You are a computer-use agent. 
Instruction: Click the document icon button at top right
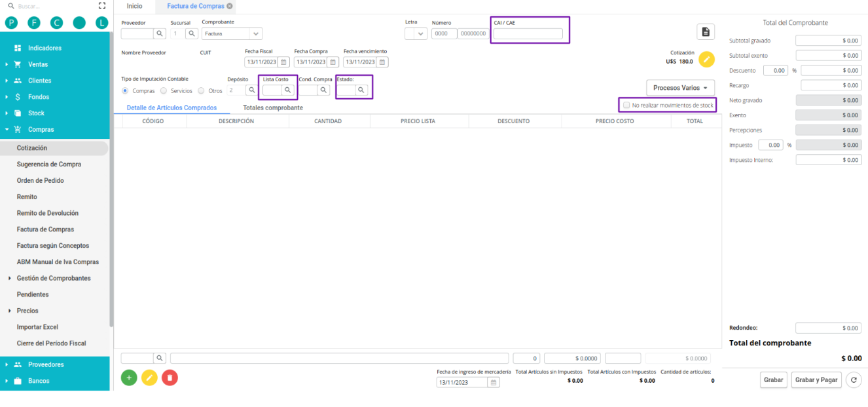coord(705,32)
